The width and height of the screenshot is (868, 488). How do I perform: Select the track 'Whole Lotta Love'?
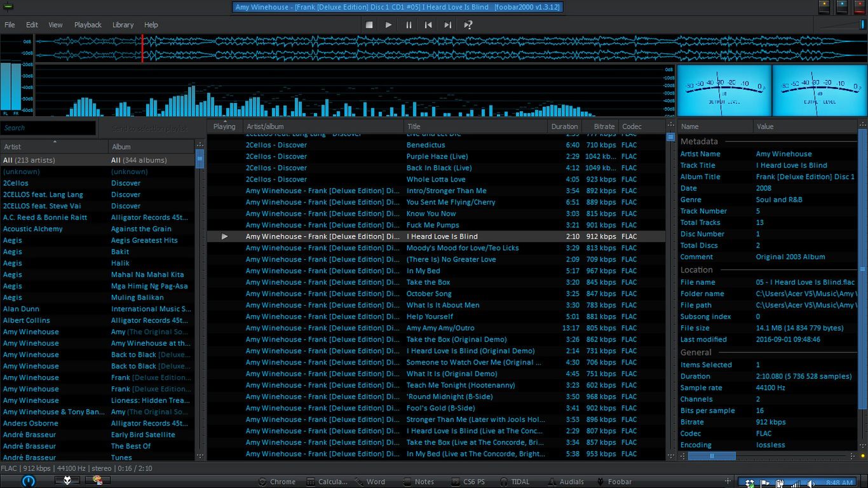436,179
